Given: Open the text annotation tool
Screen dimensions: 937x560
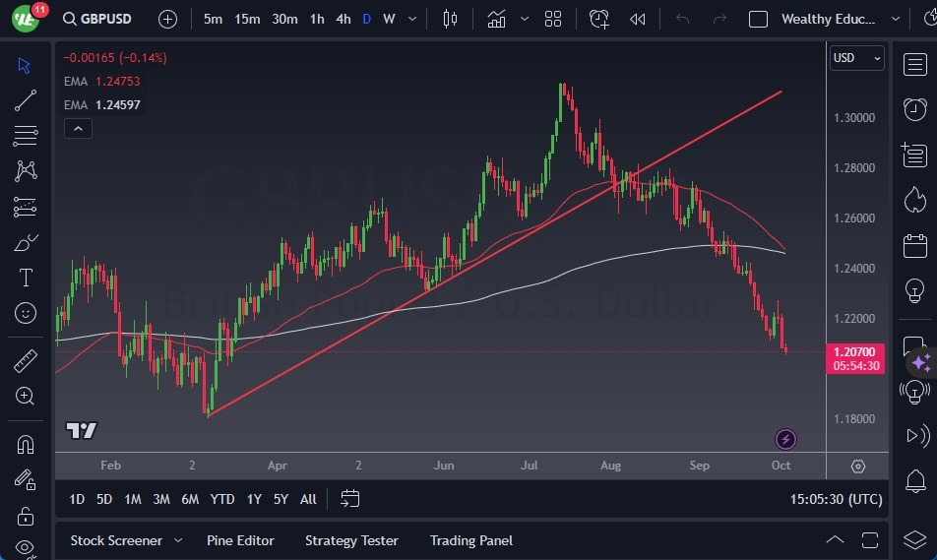Looking at the screenshot, I should pos(26,278).
